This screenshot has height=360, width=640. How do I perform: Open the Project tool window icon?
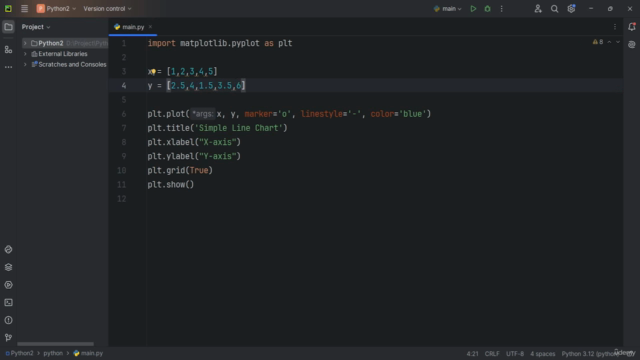[x=8, y=27]
